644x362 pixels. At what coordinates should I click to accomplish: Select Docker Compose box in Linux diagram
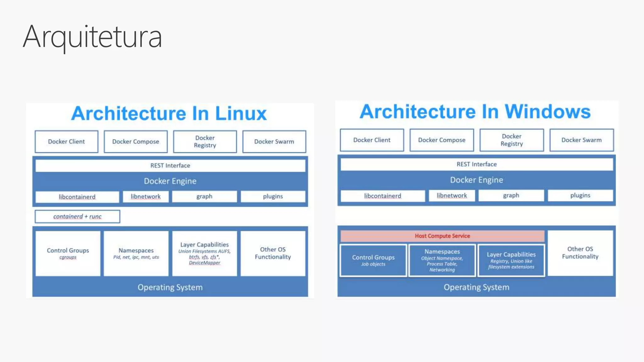(136, 141)
